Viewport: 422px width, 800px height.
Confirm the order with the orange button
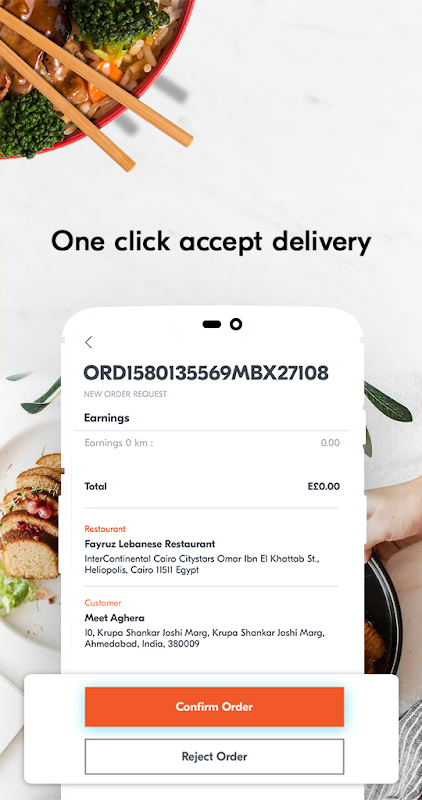[214, 707]
